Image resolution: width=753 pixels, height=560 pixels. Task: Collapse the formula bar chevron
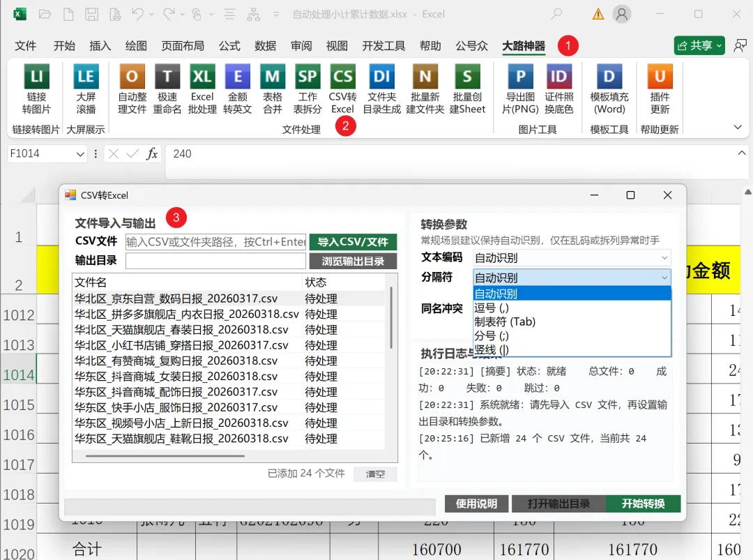tap(741, 153)
